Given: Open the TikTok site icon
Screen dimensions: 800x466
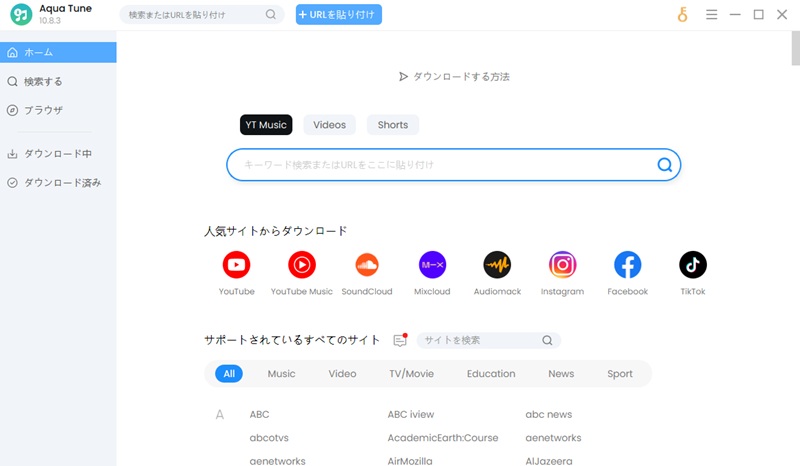Looking at the screenshot, I should click(692, 264).
